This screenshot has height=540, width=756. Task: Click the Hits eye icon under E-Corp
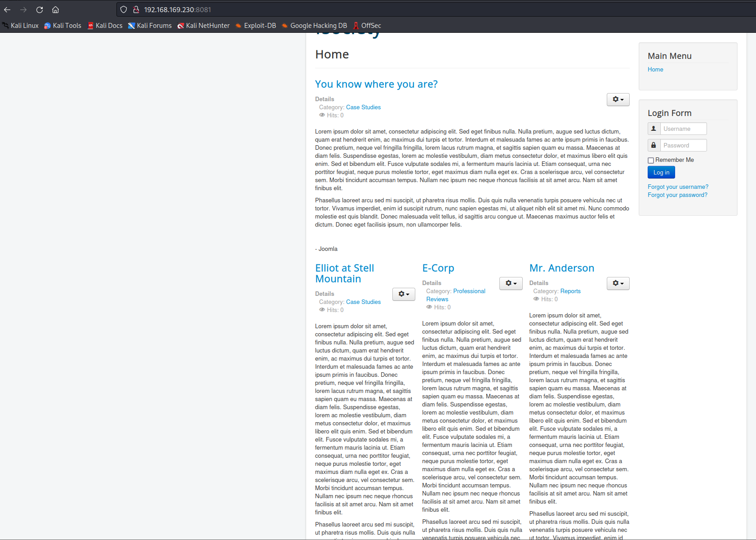tap(429, 307)
